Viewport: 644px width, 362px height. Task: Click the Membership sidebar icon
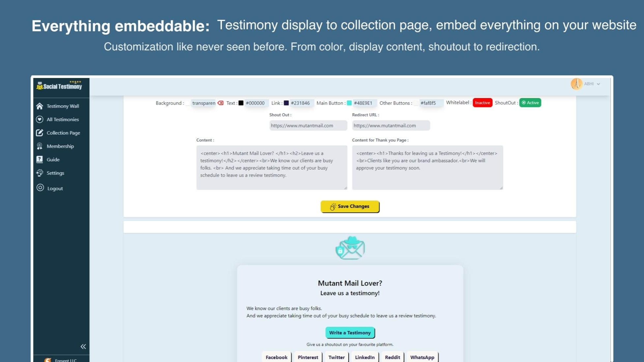click(40, 146)
